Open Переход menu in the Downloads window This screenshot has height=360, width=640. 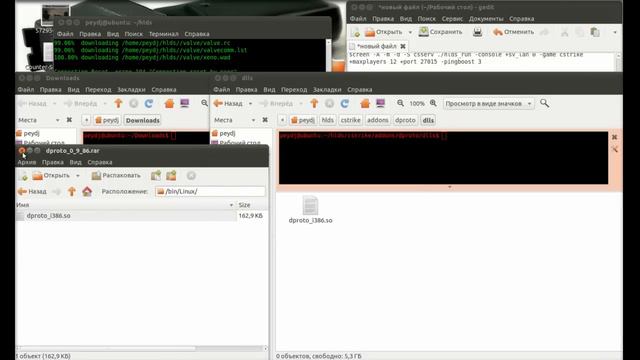[x=98, y=89]
